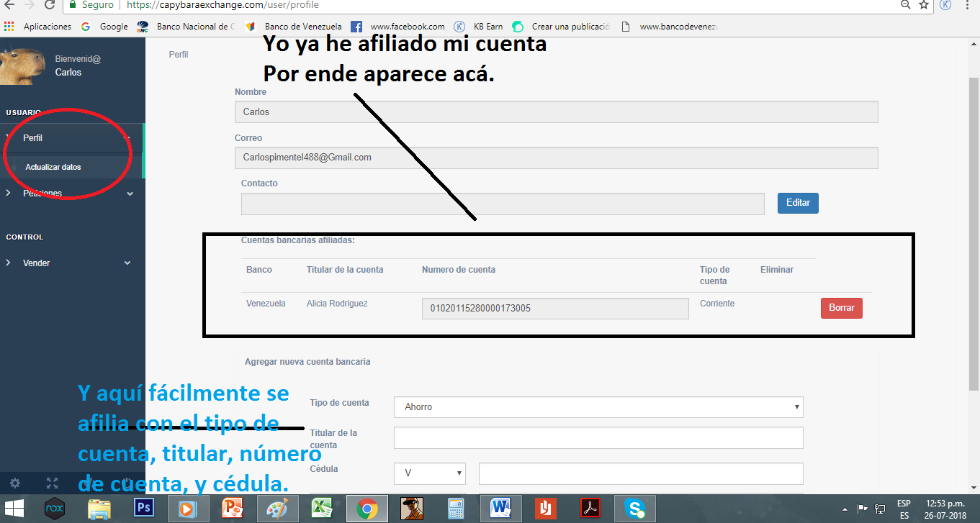Image resolution: width=980 pixels, height=523 pixels.
Task: Open the Crear una publicación bookmark
Action: pyautogui.click(x=561, y=27)
